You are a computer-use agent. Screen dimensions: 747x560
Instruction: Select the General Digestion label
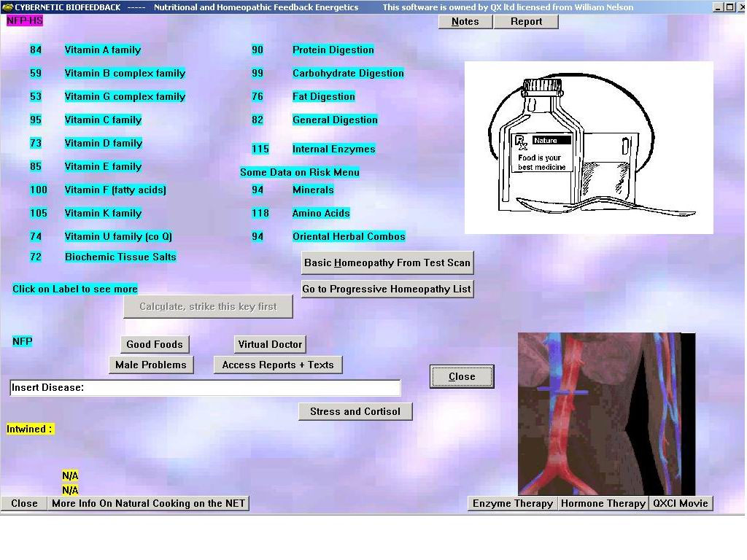[335, 120]
